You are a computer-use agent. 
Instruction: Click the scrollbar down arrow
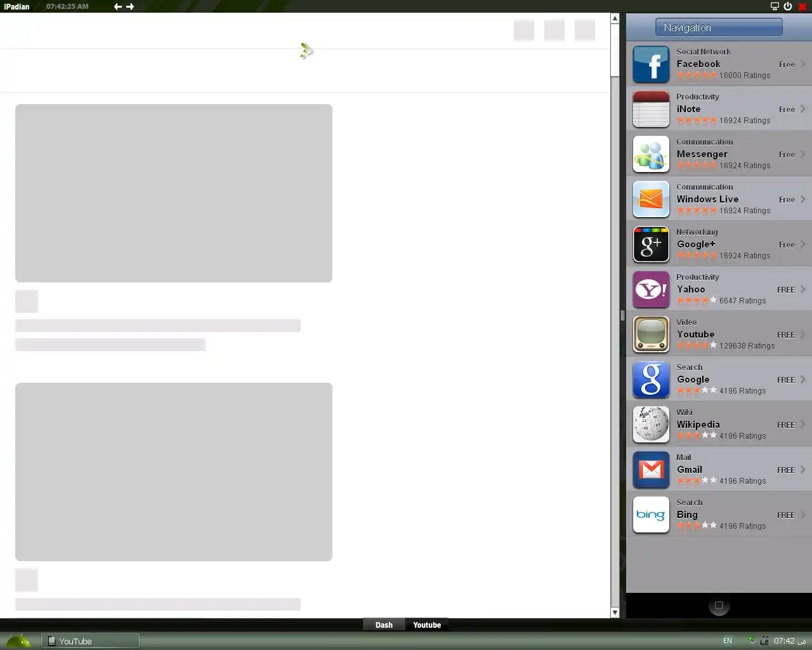coord(615,613)
